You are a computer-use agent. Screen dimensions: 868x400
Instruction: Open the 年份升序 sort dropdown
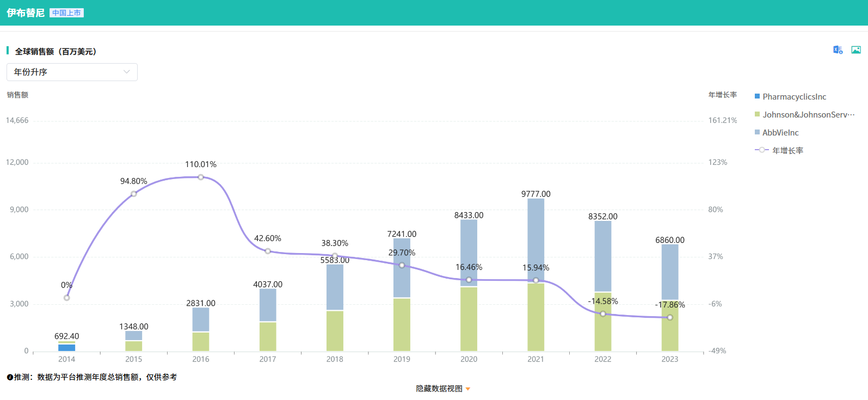coord(72,72)
